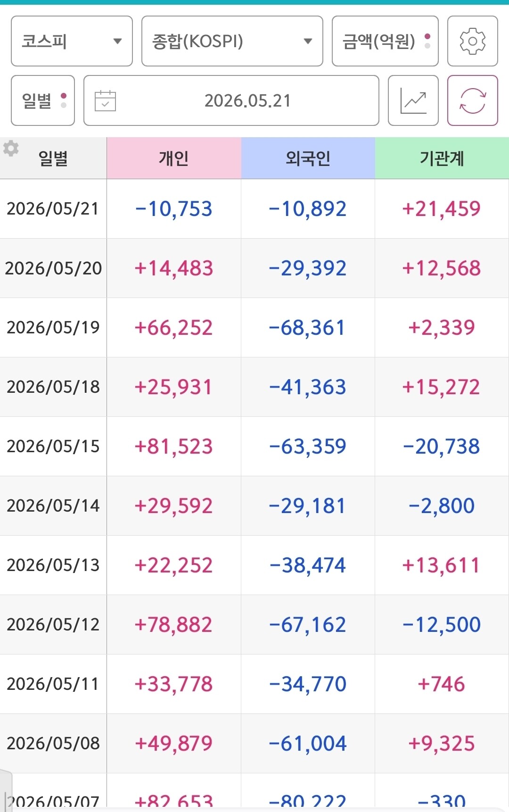Click the side handle at bottom-left edge

6,790
